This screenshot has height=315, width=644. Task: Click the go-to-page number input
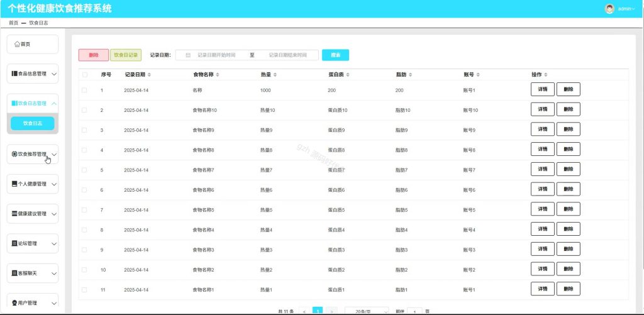(x=414, y=312)
